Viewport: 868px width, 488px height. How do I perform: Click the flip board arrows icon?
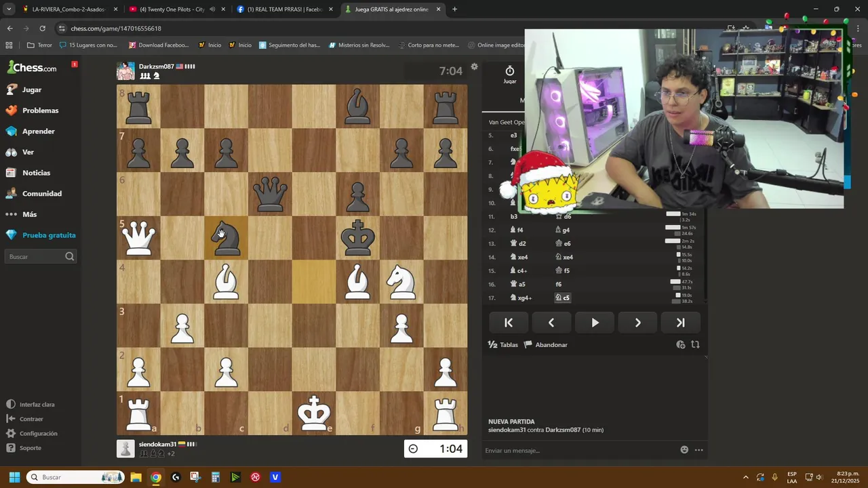pos(695,344)
